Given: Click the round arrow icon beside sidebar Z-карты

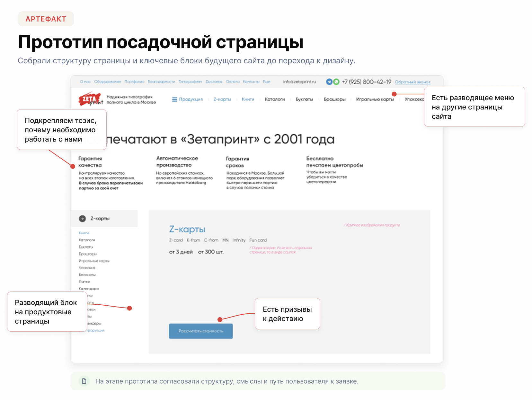Looking at the screenshot, I should [x=83, y=219].
